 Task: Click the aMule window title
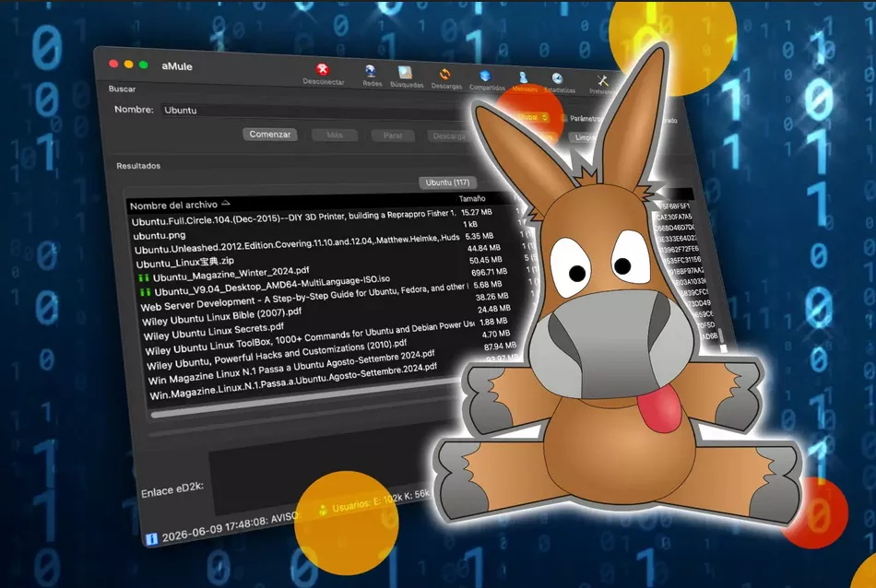pyautogui.click(x=176, y=66)
